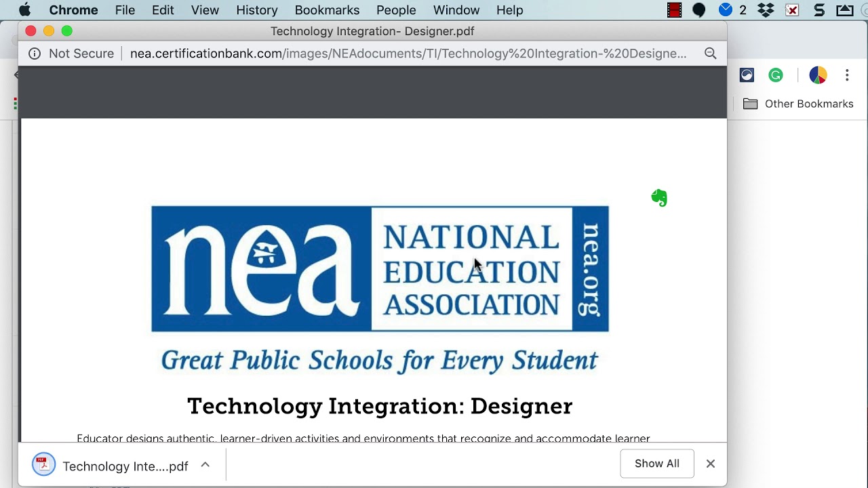
Task: Click the address bar URL
Action: point(408,54)
